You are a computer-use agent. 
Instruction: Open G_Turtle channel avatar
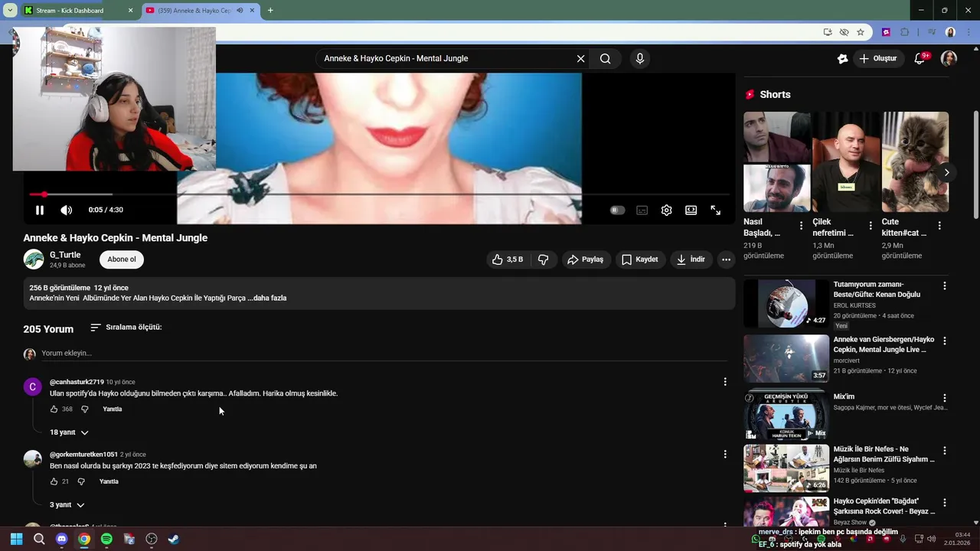click(34, 259)
